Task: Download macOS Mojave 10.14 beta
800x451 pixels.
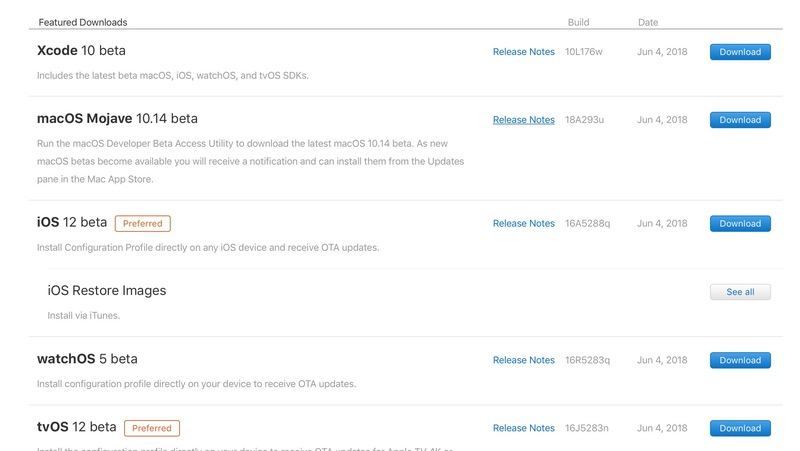Action: (x=740, y=120)
